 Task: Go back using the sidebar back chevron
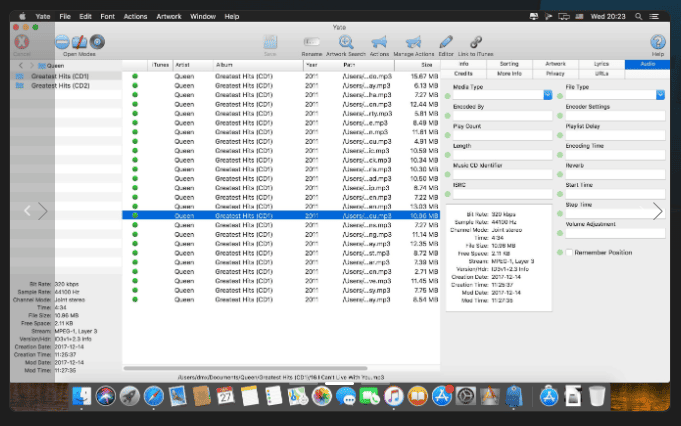21,66
